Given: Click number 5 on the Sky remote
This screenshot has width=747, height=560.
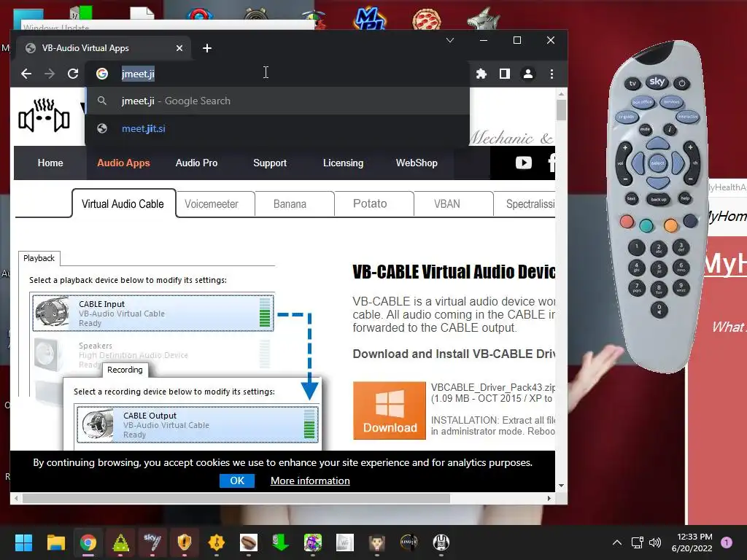Looking at the screenshot, I should tap(659, 268).
